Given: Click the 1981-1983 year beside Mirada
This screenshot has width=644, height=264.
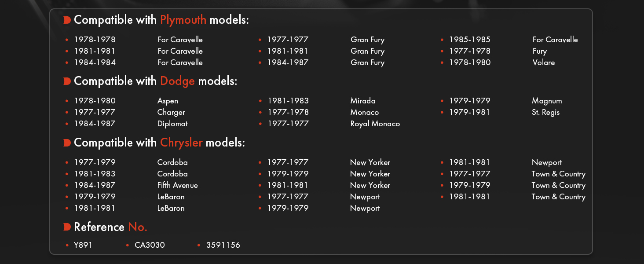Looking at the screenshot, I should 288,101.
